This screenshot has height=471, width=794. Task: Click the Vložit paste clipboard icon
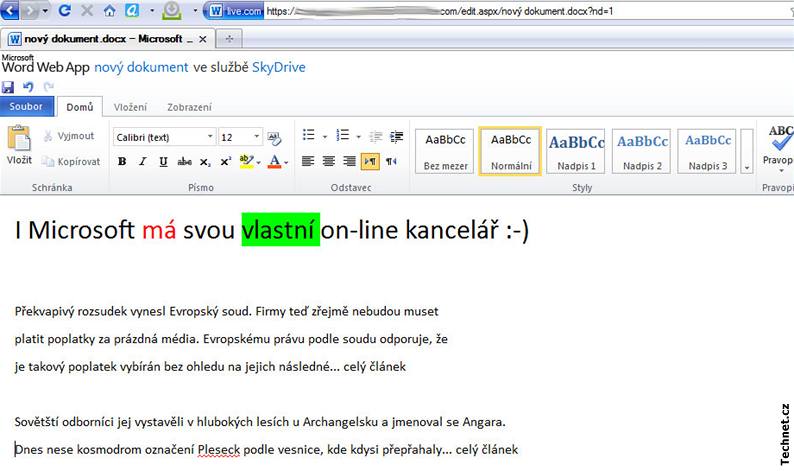coord(19,145)
